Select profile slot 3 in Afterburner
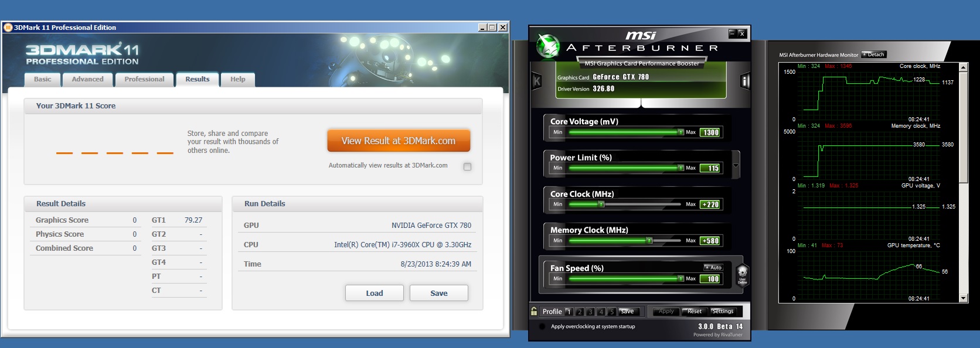This screenshot has height=348, width=980. 590,312
